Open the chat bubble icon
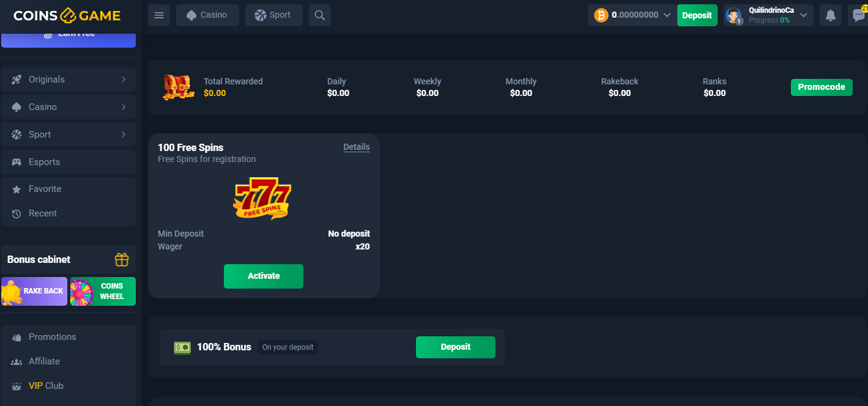Screen dimensions: 868x406 coord(859,16)
